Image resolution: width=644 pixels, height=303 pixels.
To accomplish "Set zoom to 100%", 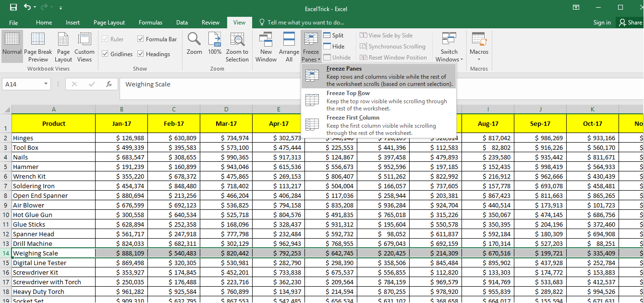I will (214, 43).
